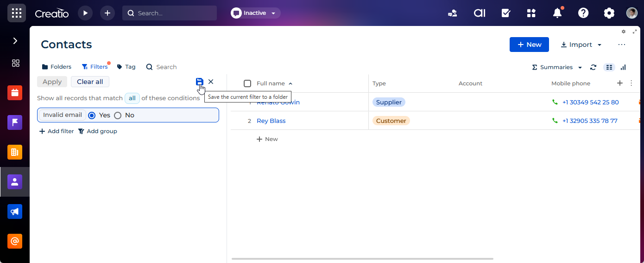Click the quick add plus icon
Image resolution: width=644 pixels, height=263 pixels.
(107, 13)
